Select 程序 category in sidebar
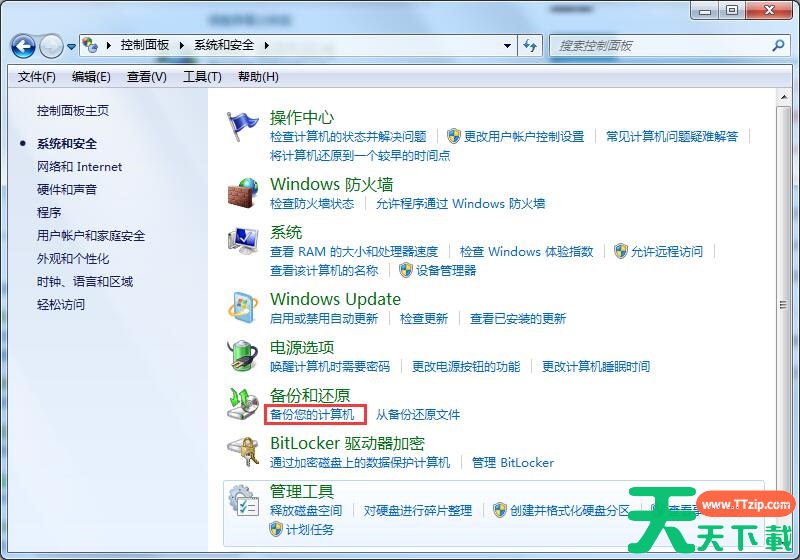The height and width of the screenshot is (560, 800). point(49,213)
